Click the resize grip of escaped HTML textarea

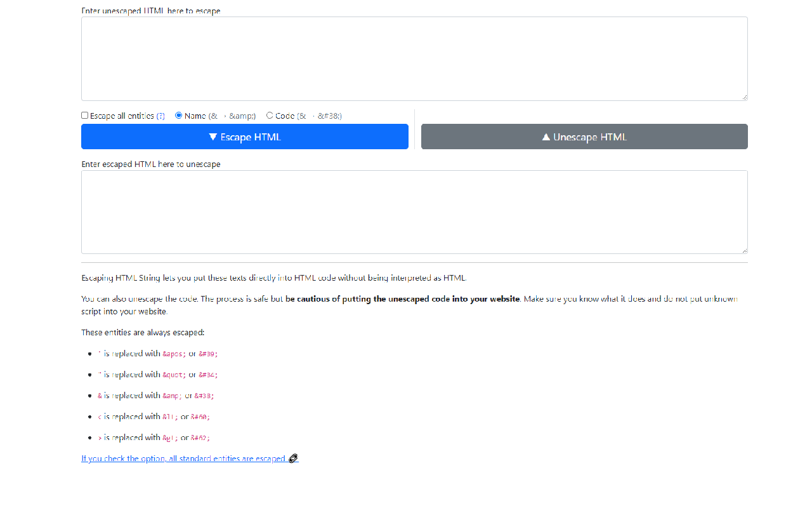coord(744,250)
